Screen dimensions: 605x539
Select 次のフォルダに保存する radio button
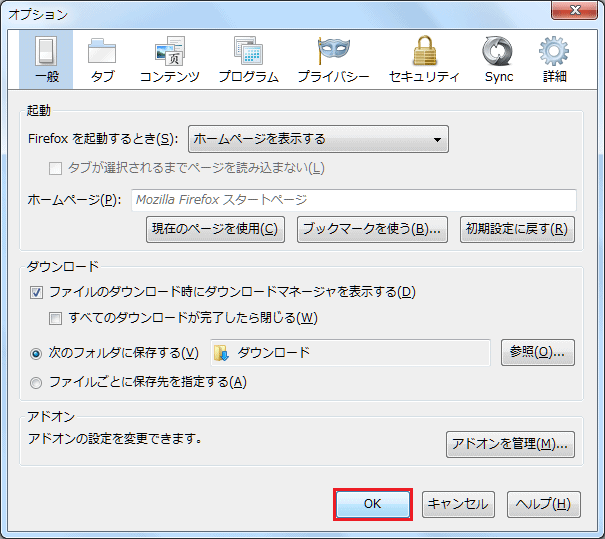(x=36, y=353)
